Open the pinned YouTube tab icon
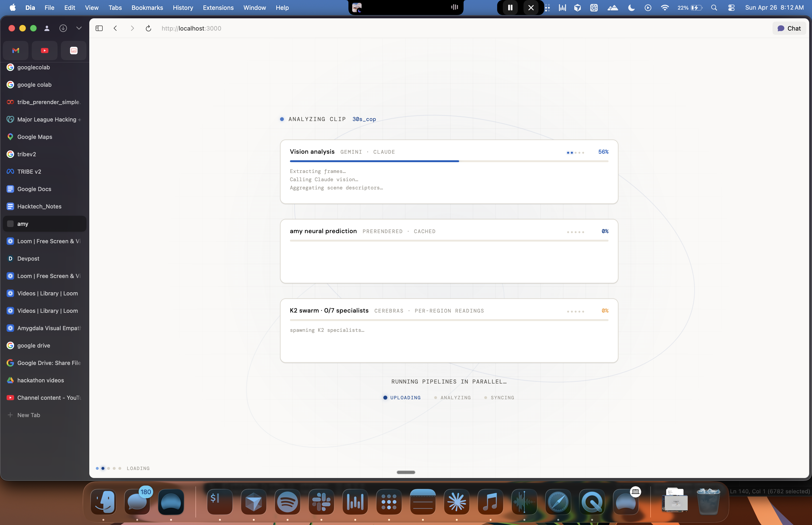The height and width of the screenshot is (525, 812). [x=45, y=51]
